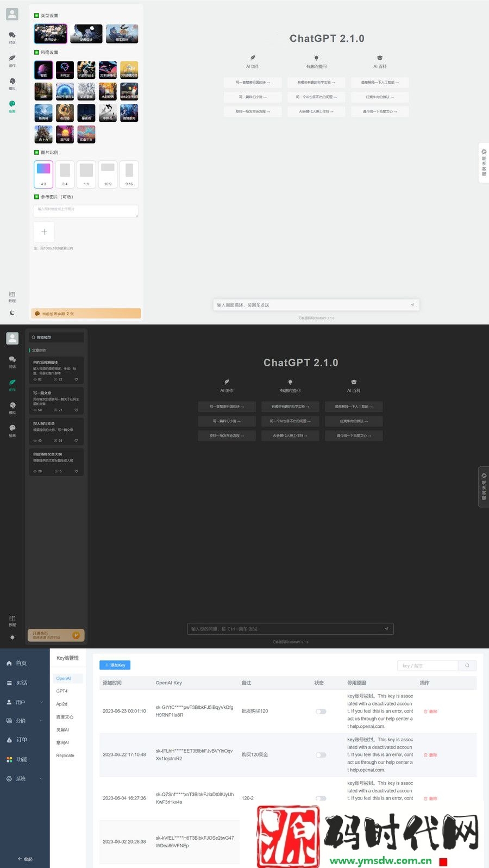Toggle status switch for 2023-06-04 key row

tap(321, 798)
